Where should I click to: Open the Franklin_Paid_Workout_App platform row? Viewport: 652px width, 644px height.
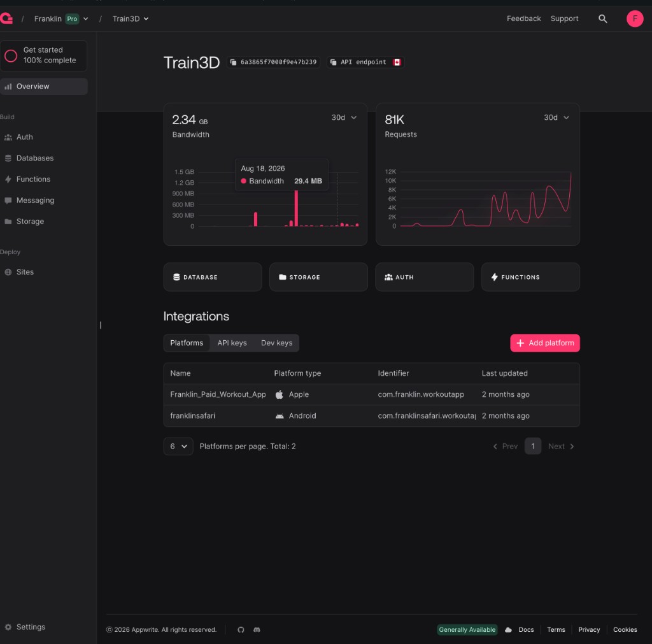coord(371,394)
